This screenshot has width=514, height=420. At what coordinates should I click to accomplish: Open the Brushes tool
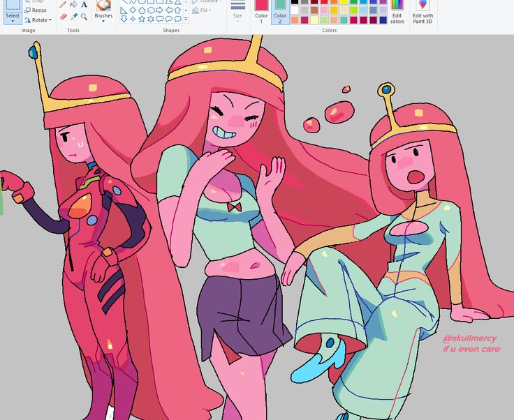coord(103,10)
